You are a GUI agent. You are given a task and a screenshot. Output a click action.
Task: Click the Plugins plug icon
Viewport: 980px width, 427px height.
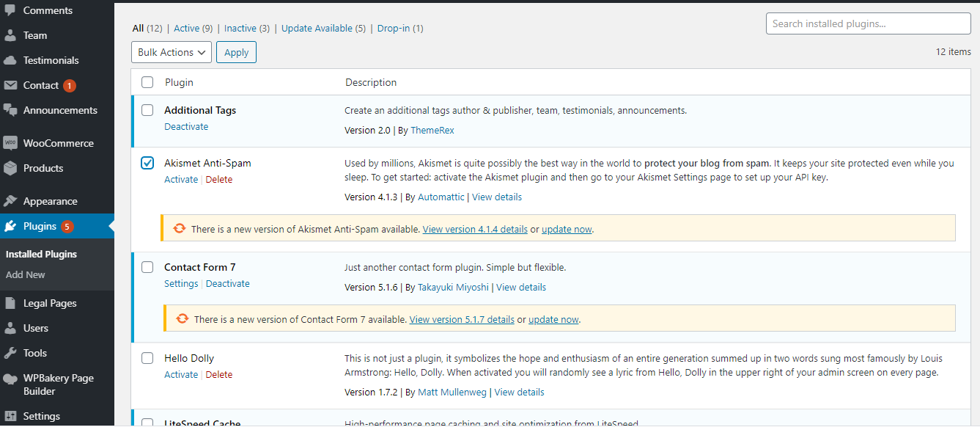[x=10, y=226]
